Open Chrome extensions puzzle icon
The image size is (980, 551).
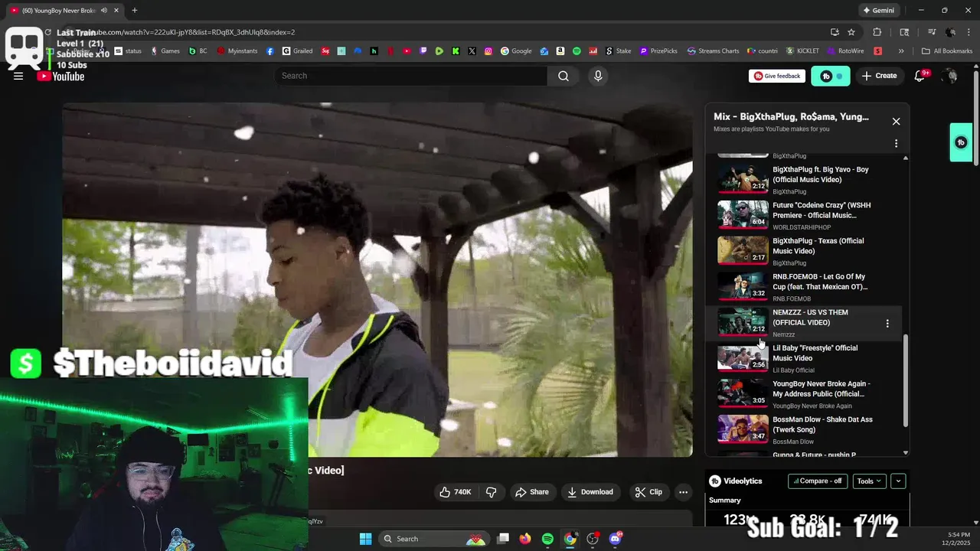click(x=877, y=32)
